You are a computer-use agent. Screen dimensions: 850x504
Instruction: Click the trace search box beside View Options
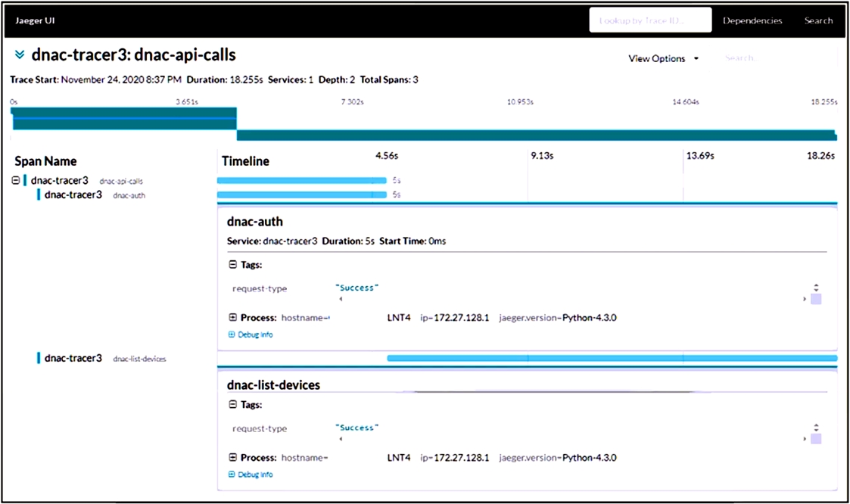point(757,59)
